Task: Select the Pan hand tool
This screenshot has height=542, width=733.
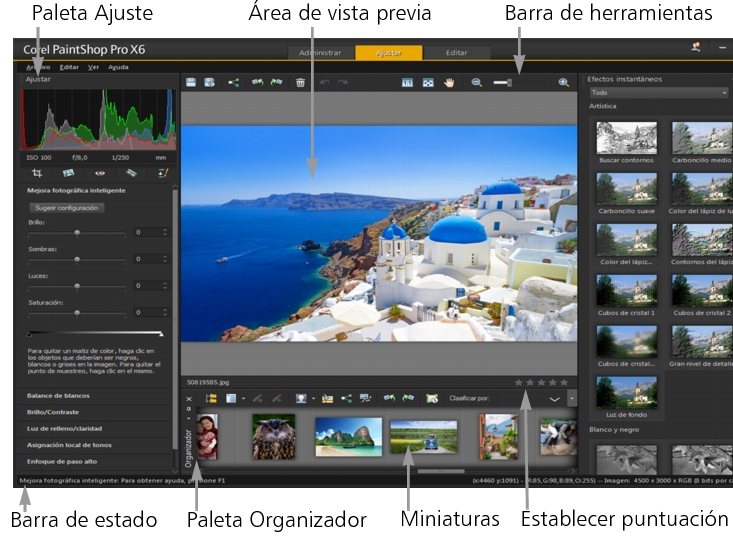Action: point(449,83)
